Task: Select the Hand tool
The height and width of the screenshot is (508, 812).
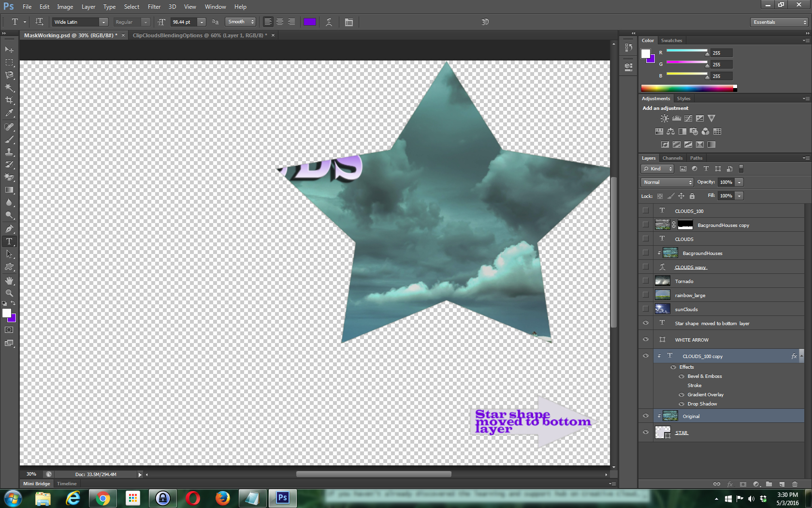Action: 9,280
